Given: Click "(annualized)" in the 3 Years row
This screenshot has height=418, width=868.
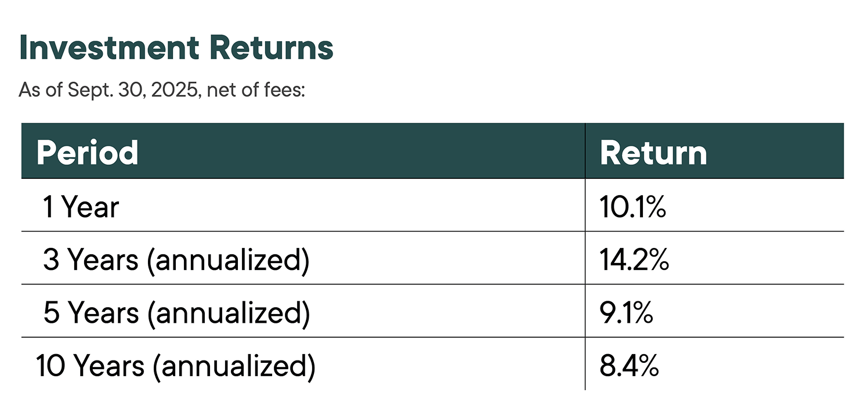Looking at the screenshot, I should tap(228, 260).
